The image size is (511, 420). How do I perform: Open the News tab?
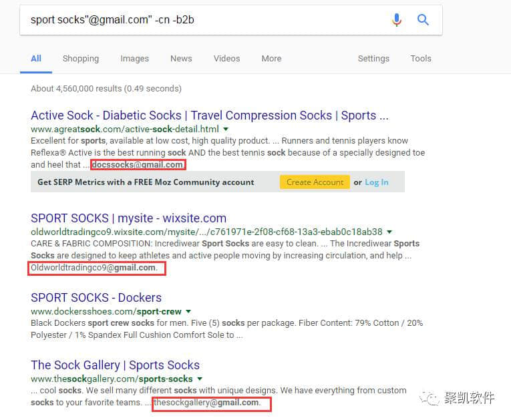[181, 59]
